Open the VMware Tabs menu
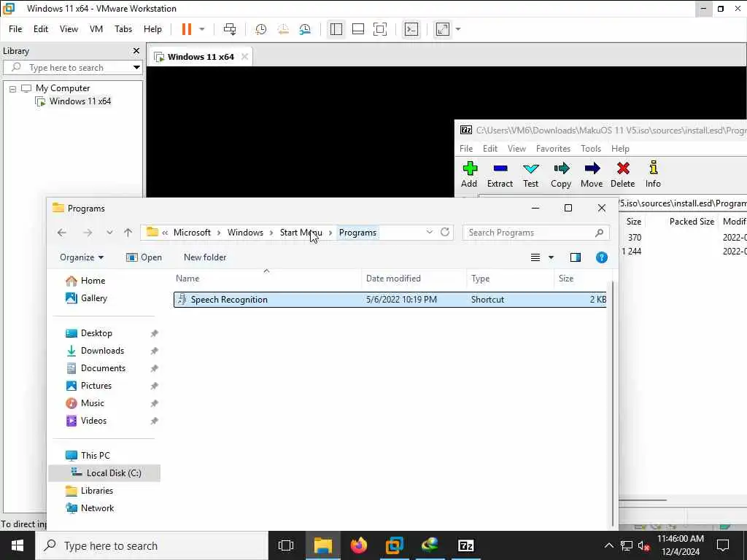Viewport: 747px width, 560px height. tap(123, 29)
